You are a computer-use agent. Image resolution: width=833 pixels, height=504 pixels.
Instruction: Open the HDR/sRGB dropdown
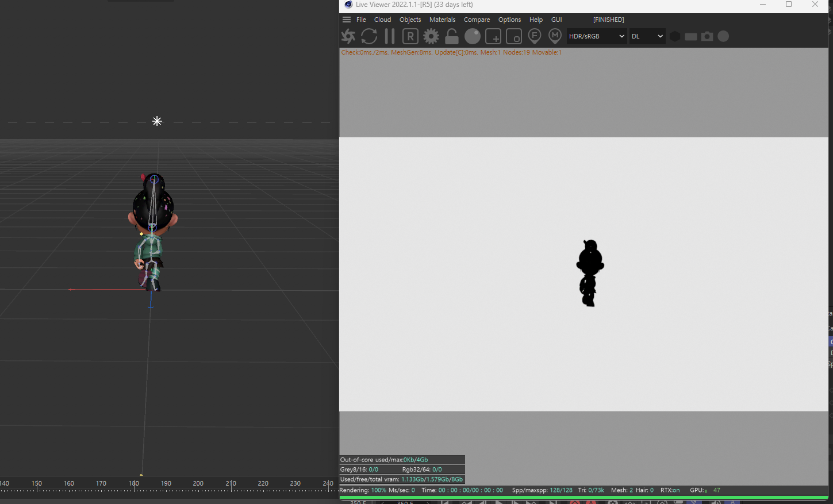[597, 36]
